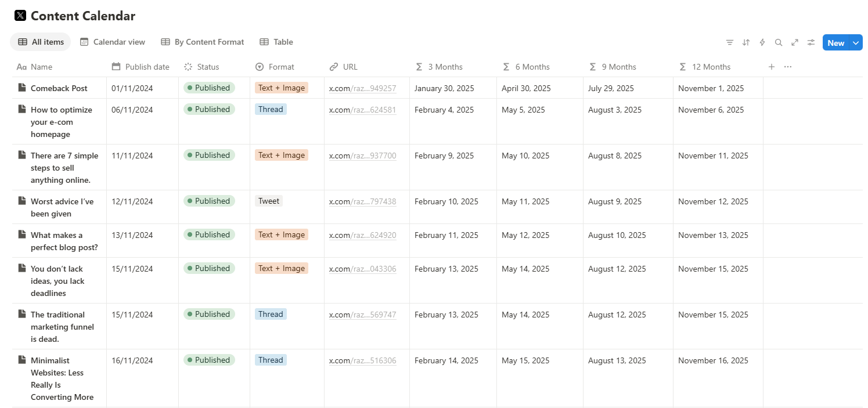This screenshot has width=868, height=408.
Task: Open the filter icon in toolbar
Action: 730,42
